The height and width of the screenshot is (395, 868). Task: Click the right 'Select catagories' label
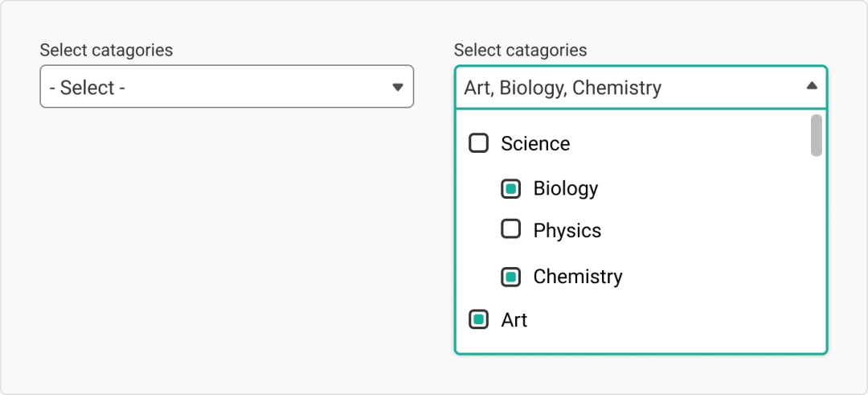point(520,51)
